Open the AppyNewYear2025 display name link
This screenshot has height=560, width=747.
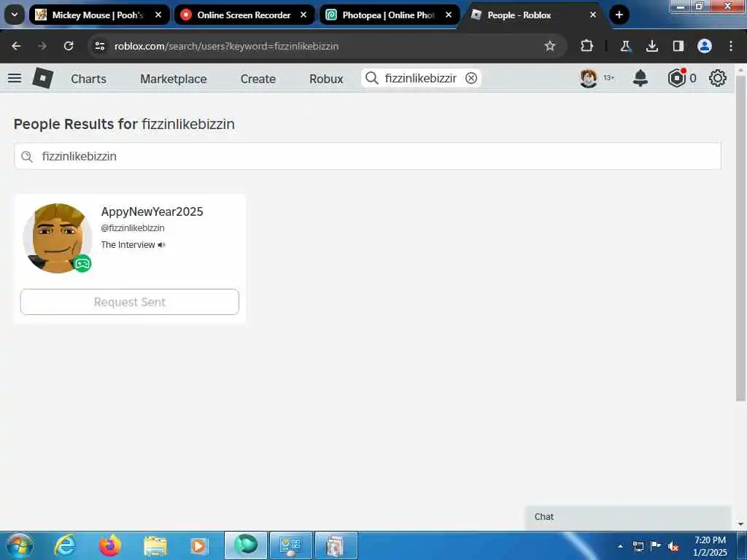[x=152, y=211]
